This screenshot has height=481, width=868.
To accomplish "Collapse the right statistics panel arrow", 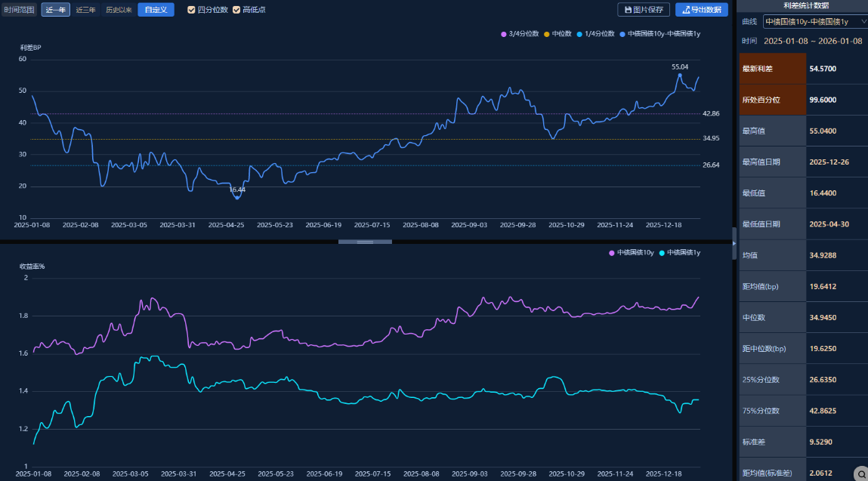I will click(734, 243).
